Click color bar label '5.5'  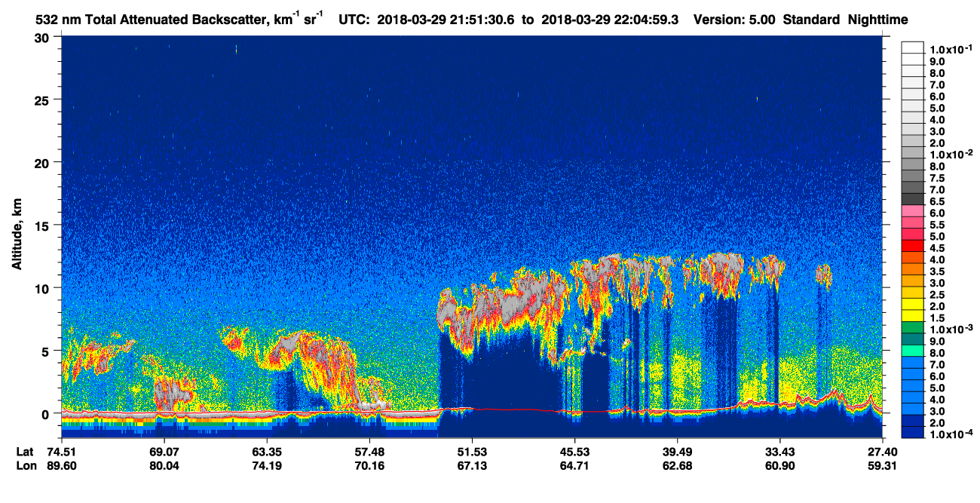tap(937, 225)
